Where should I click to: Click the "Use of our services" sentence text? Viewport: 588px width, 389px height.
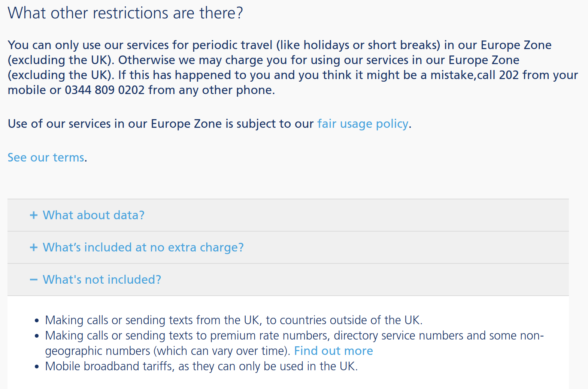click(x=210, y=124)
